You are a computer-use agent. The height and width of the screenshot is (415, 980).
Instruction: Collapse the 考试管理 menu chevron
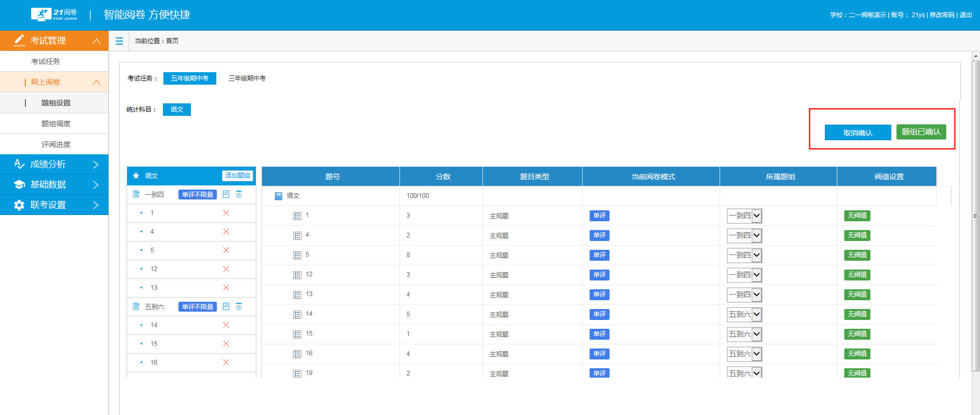pyautogui.click(x=96, y=41)
